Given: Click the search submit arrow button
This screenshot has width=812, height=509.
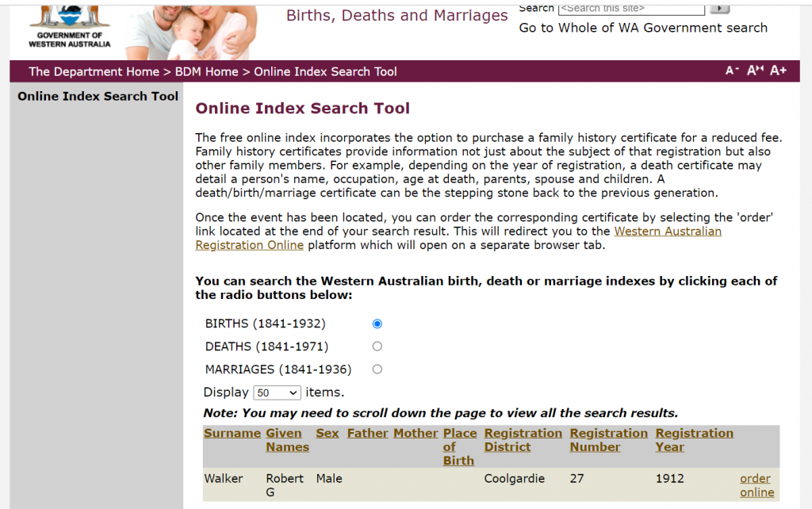Looking at the screenshot, I should [x=719, y=9].
